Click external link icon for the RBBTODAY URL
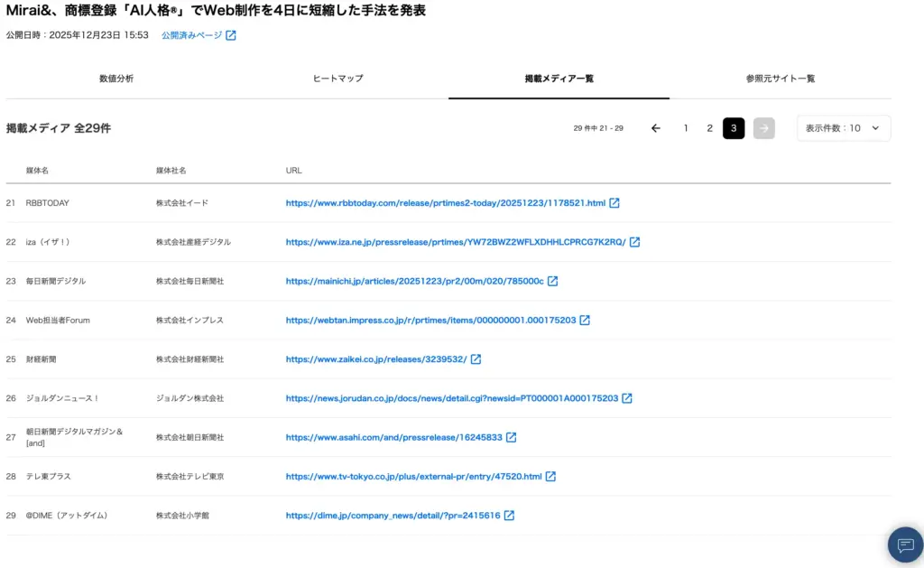 tap(614, 202)
